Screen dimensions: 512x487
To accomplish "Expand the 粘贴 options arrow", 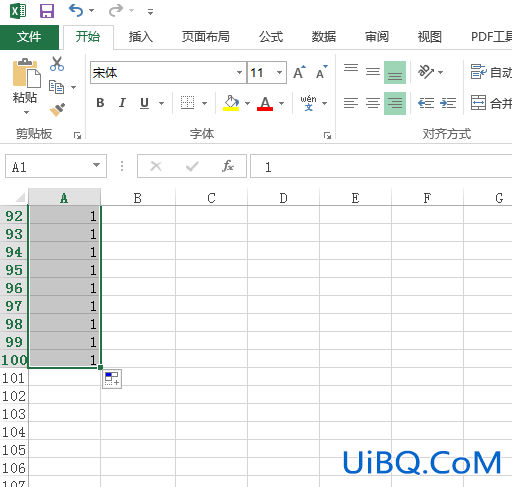I will click(x=26, y=112).
